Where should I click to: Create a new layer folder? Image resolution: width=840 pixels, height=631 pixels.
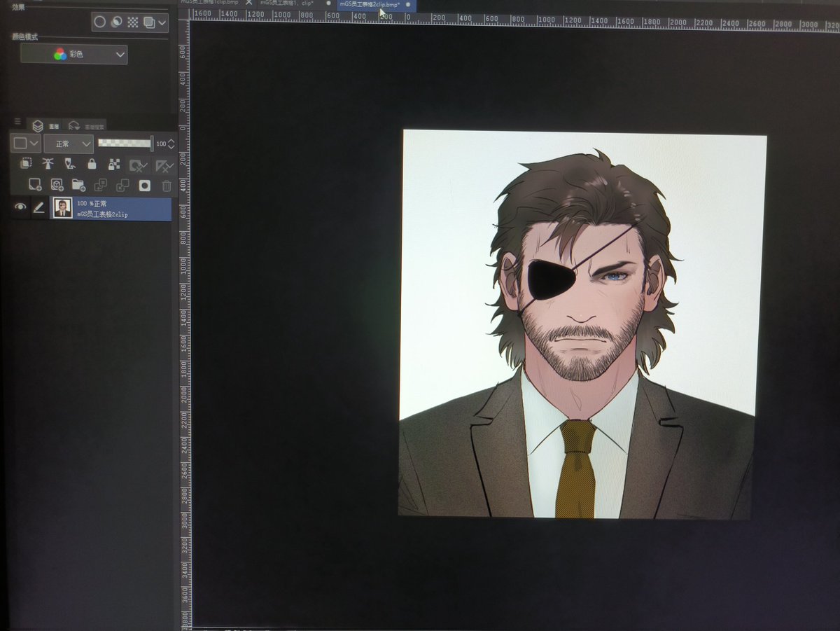point(78,185)
